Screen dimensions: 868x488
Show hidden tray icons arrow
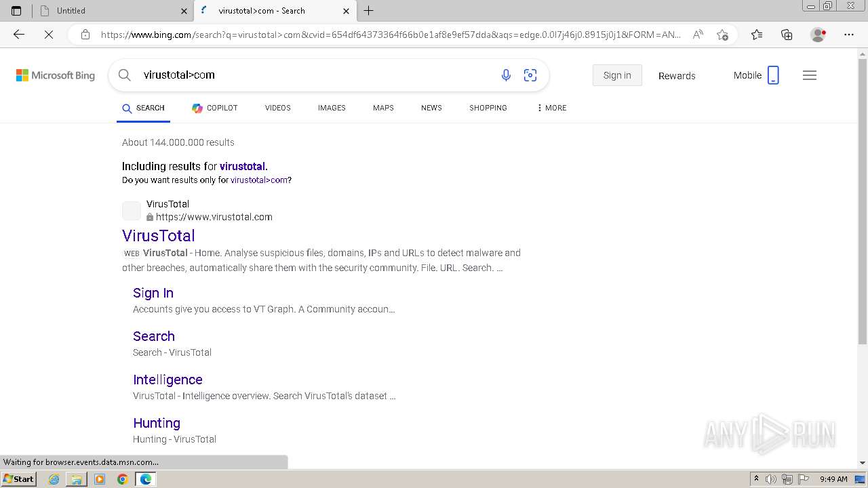pyautogui.click(x=756, y=479)
